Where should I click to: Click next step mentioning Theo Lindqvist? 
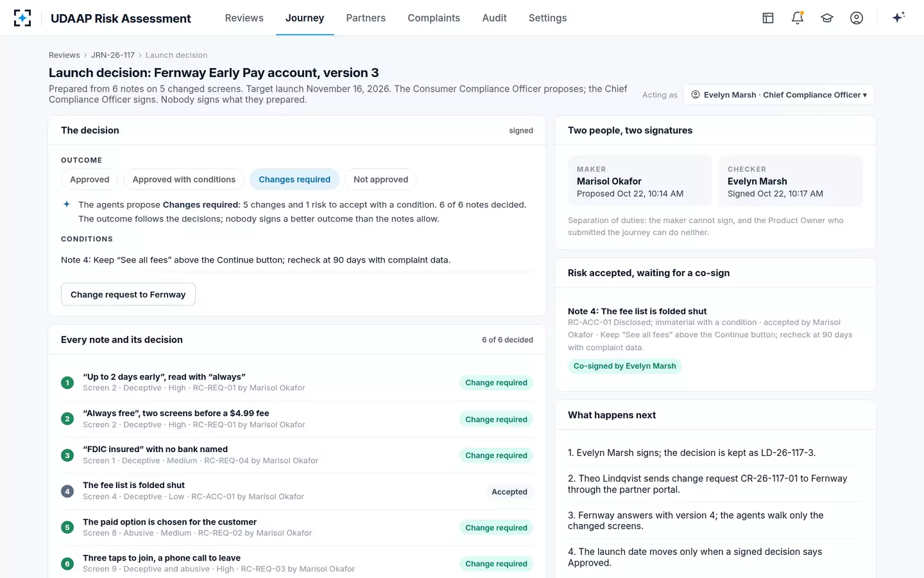(715, 484)
